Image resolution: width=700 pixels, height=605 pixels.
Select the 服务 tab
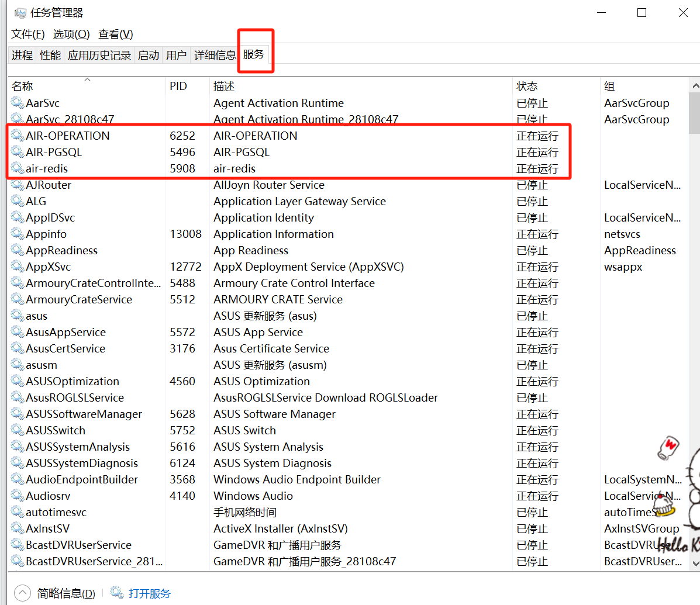tap(254, 54)
